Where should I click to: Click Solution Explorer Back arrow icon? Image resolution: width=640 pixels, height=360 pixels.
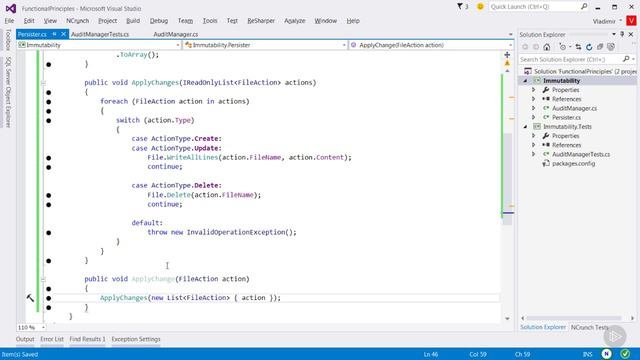(x=525, y=47)
